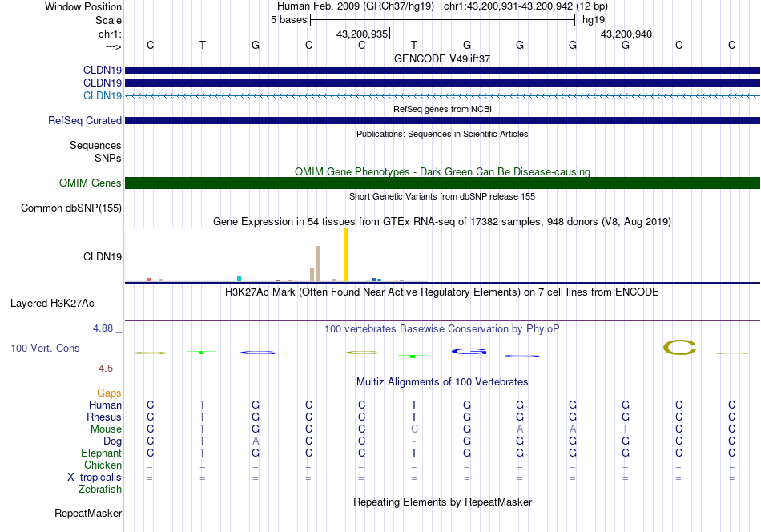The width and height of the screenshot is (761, 532).
Task: Click the light A base in Dog row
Action: pyautogui.click(x=256, y=441)
